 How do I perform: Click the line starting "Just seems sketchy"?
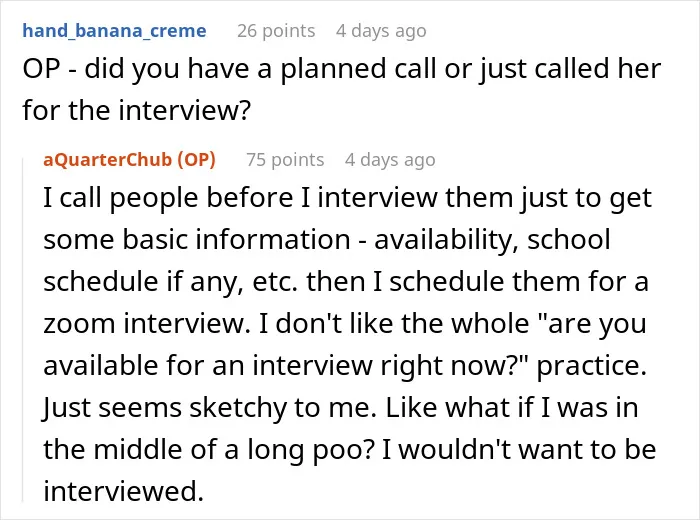point(341,408)
